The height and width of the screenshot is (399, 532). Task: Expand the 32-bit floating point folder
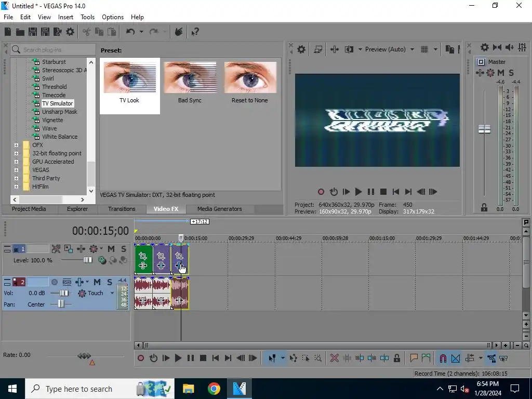point(16,153)
